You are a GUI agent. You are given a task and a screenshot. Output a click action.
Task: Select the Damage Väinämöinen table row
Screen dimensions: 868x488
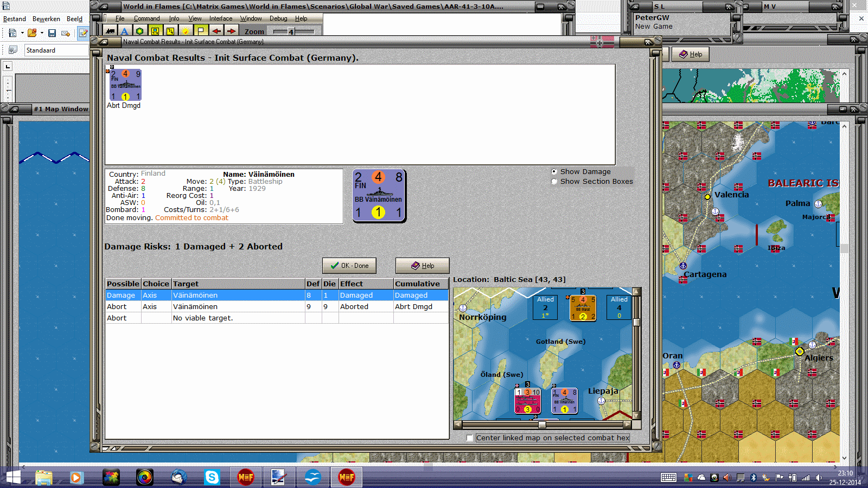tap(277, 295)
